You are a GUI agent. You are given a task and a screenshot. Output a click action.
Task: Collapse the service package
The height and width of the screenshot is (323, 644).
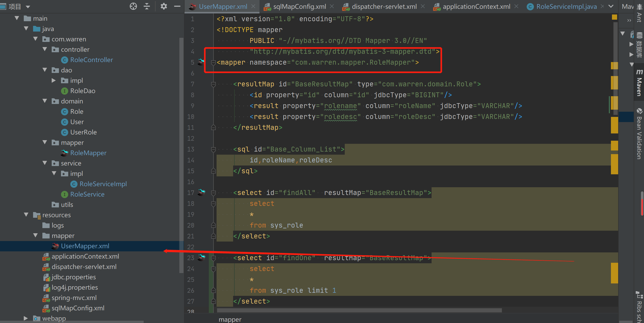45,163
